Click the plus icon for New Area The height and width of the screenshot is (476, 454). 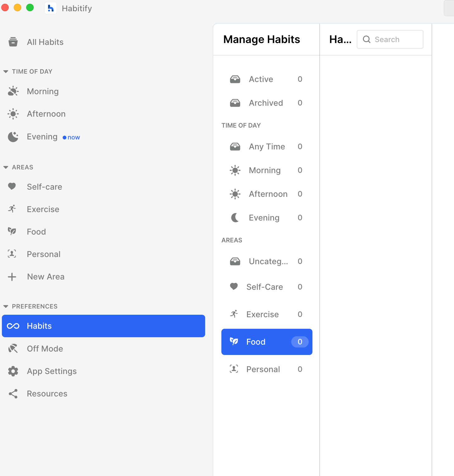pyautogui.click(x=12, y=277)
